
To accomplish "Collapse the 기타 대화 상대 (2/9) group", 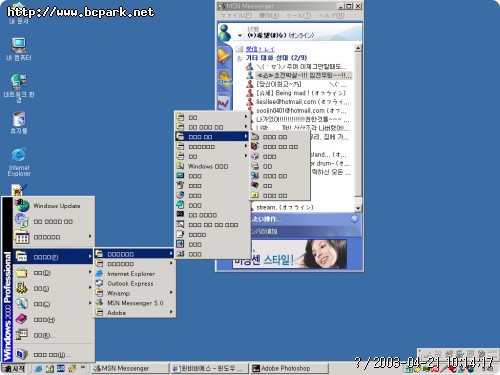I will tap(239, 58).
